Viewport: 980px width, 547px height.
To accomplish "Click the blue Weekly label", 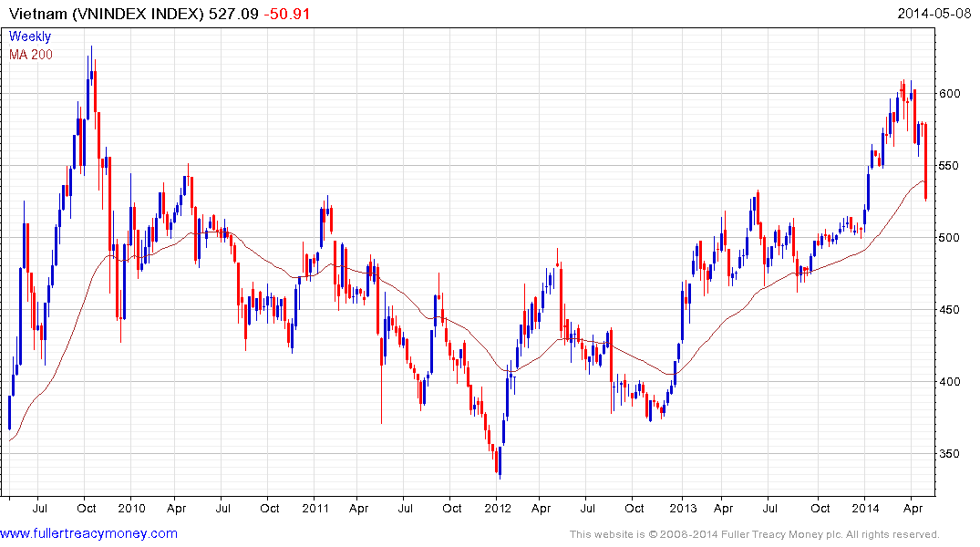I will coord(30,36).
